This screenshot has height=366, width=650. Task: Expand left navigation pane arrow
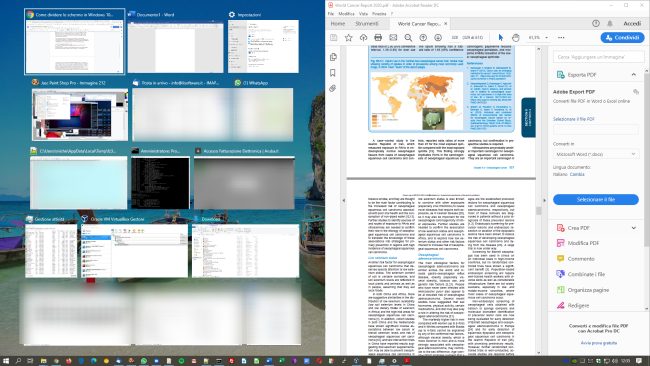click(344, 200)
